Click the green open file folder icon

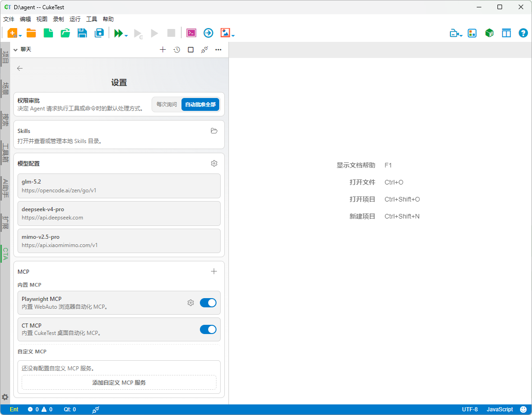point(65,33)
